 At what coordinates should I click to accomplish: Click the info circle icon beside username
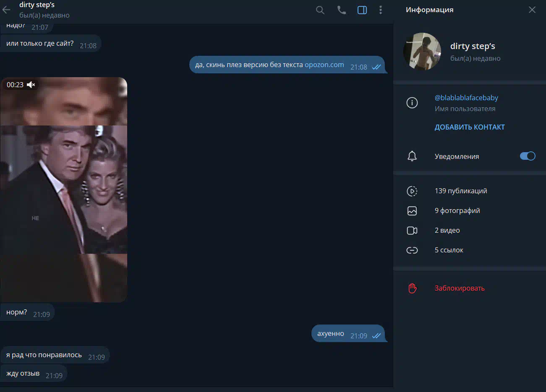pyautogui.click(x=412, y=103)
